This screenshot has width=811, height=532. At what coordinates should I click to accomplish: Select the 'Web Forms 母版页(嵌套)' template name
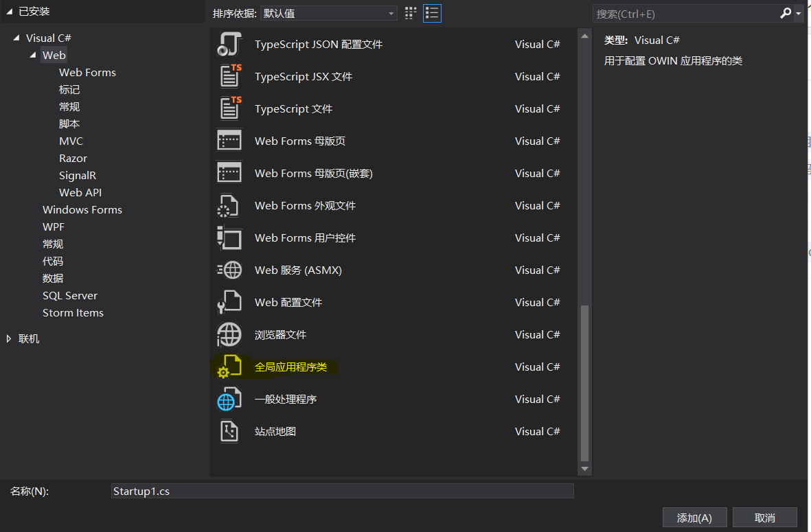313,173
